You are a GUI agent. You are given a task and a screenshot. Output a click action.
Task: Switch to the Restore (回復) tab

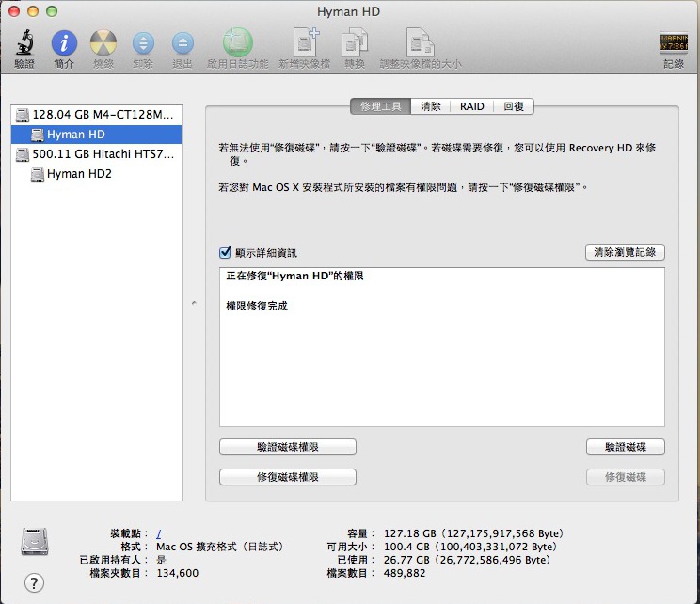514,106
